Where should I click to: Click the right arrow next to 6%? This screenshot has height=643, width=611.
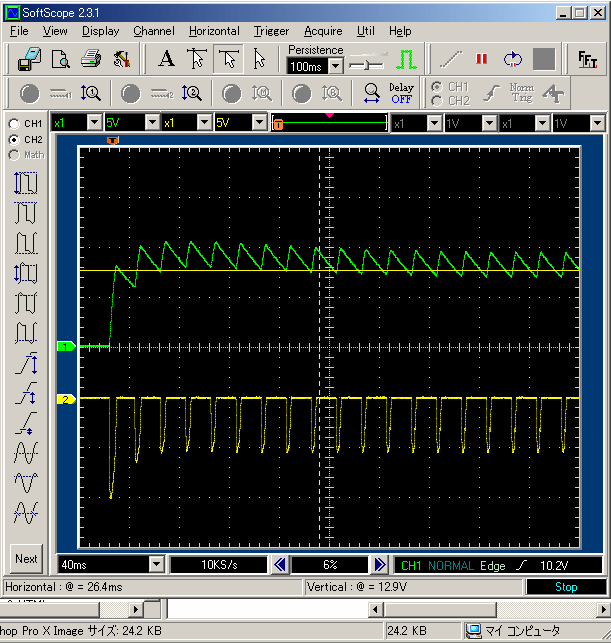point(380,564)
